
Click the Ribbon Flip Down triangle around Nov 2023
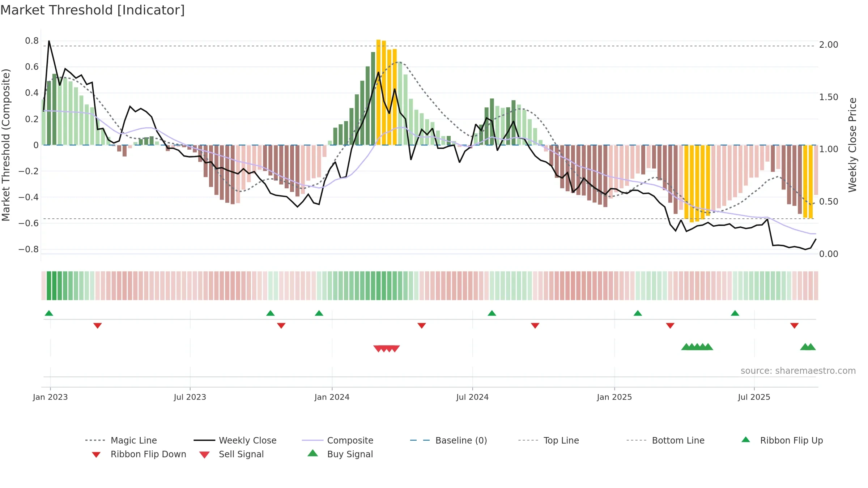pyautogui.click(x=281, y=326)
